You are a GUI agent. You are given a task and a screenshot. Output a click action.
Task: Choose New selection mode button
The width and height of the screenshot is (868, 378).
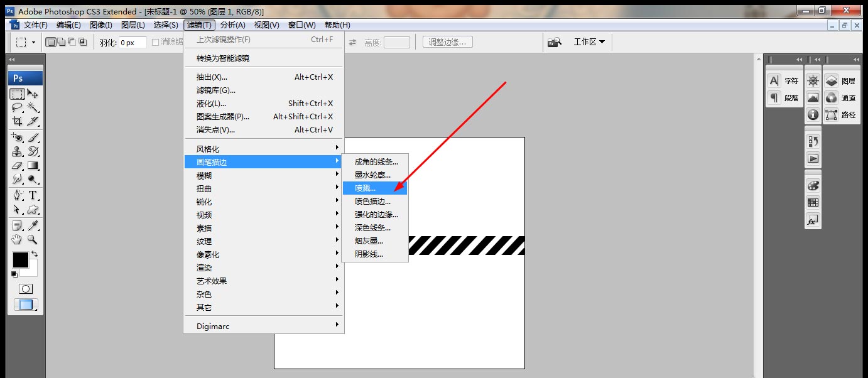(52, 42)
